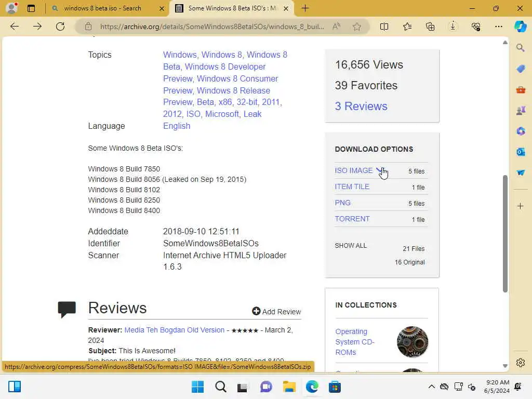
Task: Open the taskbar clock and date
Action: click(x=497, y=387)
